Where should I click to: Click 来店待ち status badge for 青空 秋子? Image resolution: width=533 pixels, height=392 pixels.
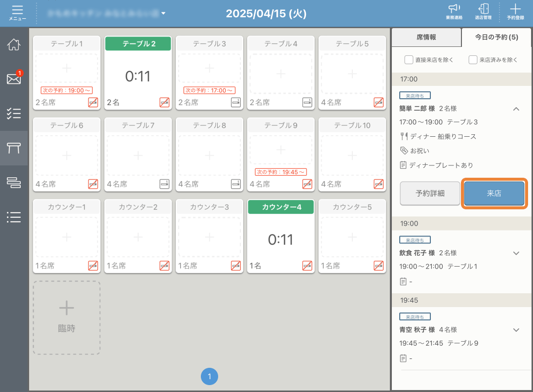(415, 317)
